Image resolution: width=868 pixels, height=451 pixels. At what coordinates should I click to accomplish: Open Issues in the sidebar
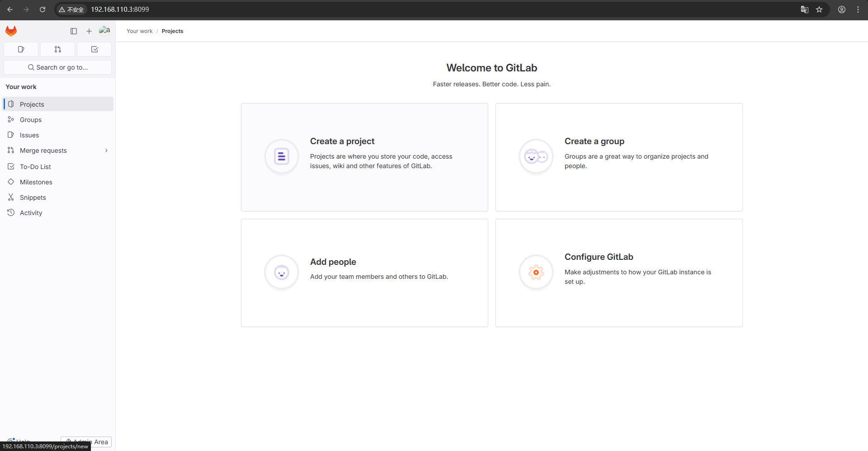pos(58,135)
